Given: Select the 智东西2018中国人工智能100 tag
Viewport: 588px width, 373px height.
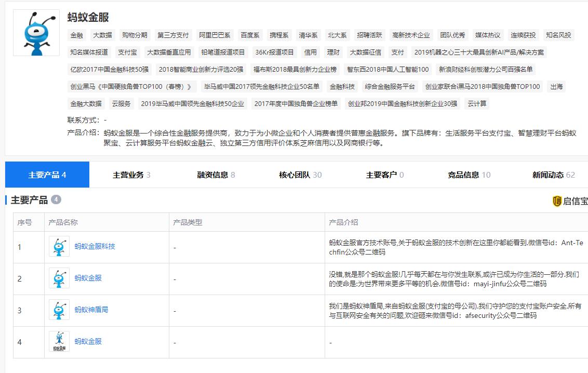Looking at the screenshot, I should point(387,70).
